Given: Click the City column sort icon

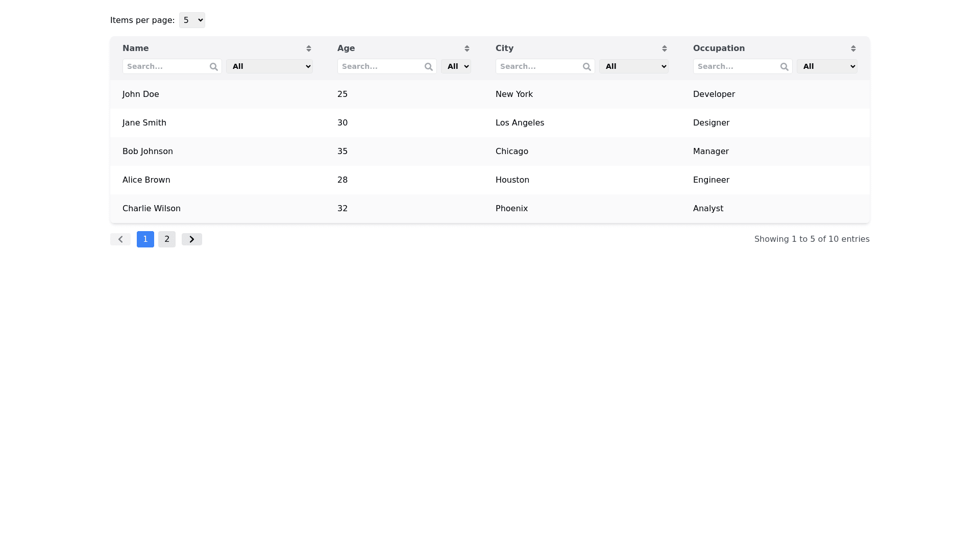Looking at the screenshot, I should [664, 48].
